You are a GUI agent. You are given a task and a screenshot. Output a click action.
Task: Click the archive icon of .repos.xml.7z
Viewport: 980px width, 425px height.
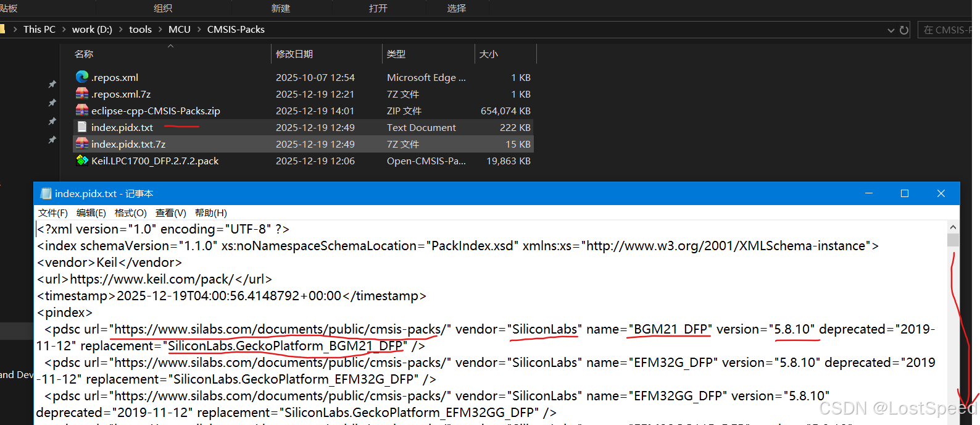coord(82,93)
